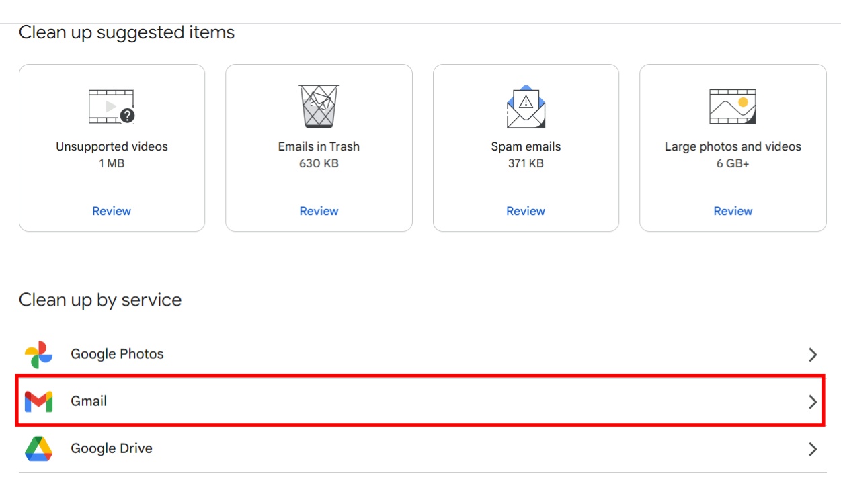841x504 pixels.
Task: Select the Google Drive triangle icon
Action: pyautogui.click(x=38, y=448)
